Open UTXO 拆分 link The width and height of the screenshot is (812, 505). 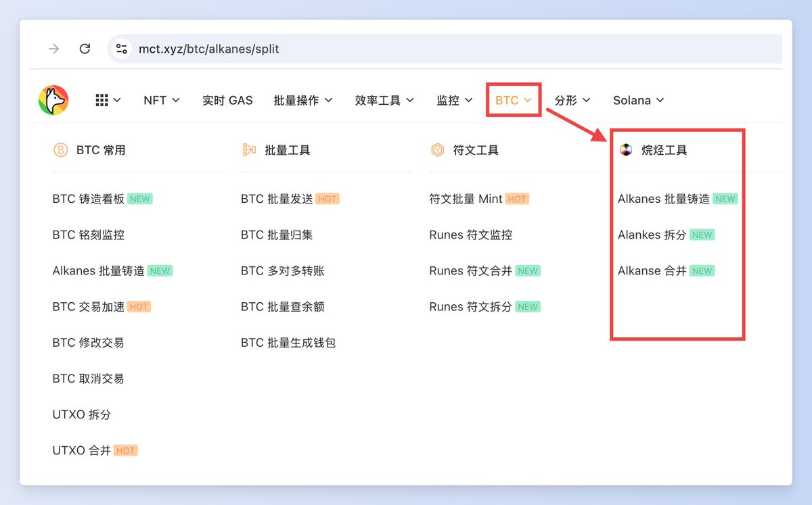(82, 414)
